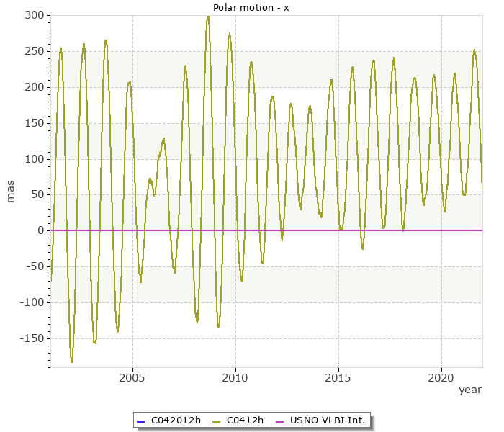Click the 100 value on the y-axis

(34, 159)
